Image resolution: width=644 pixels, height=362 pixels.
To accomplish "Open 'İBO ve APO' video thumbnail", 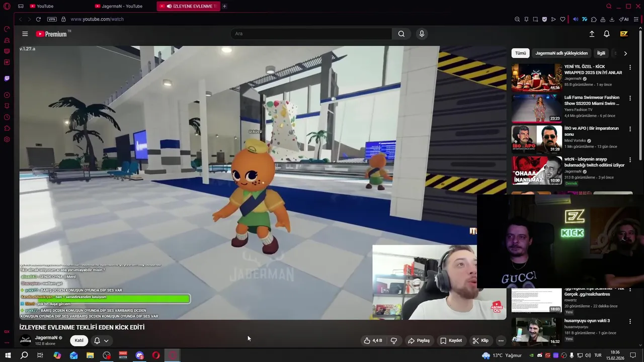I will (536, 139).
